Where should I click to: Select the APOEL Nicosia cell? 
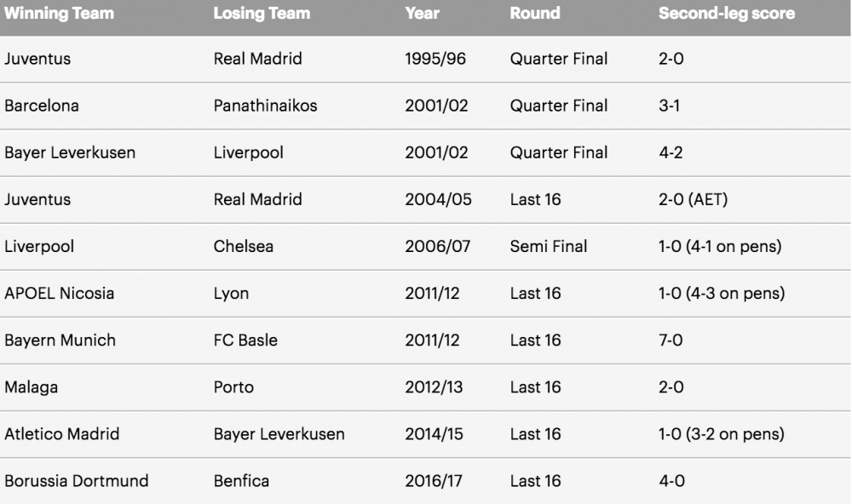pyautogui.click(x=60, y=294)
